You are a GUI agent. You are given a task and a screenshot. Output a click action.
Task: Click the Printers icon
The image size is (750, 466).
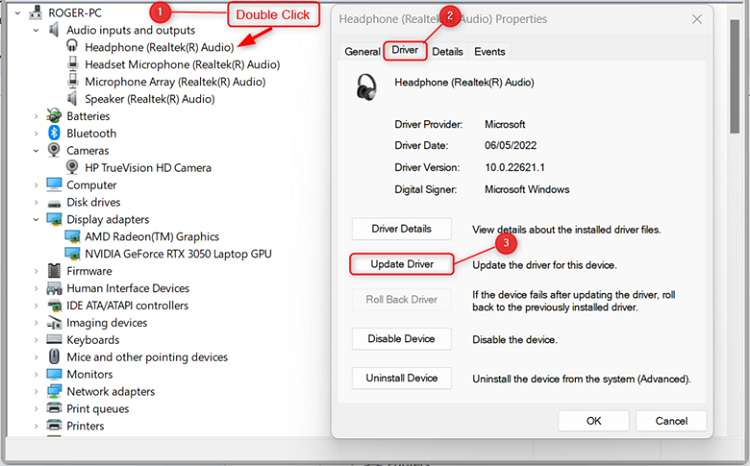pos(54,425)
